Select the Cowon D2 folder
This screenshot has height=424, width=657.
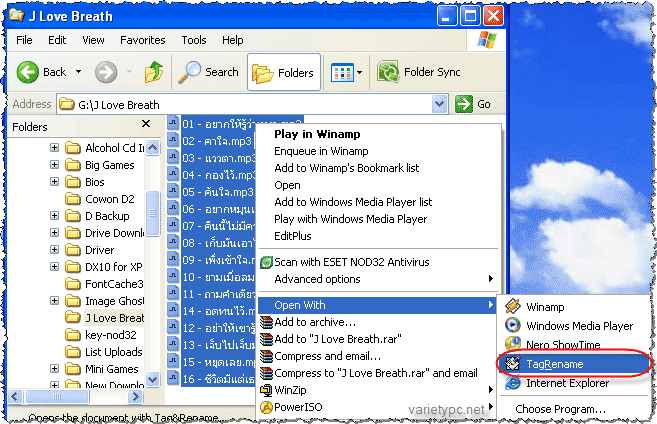click(109, 199)
